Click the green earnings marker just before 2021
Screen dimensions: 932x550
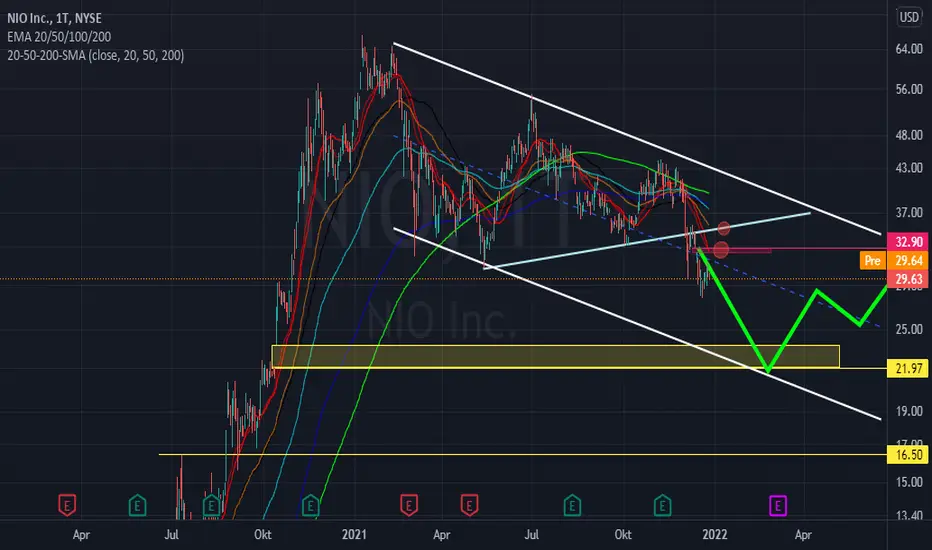(310, 505)
